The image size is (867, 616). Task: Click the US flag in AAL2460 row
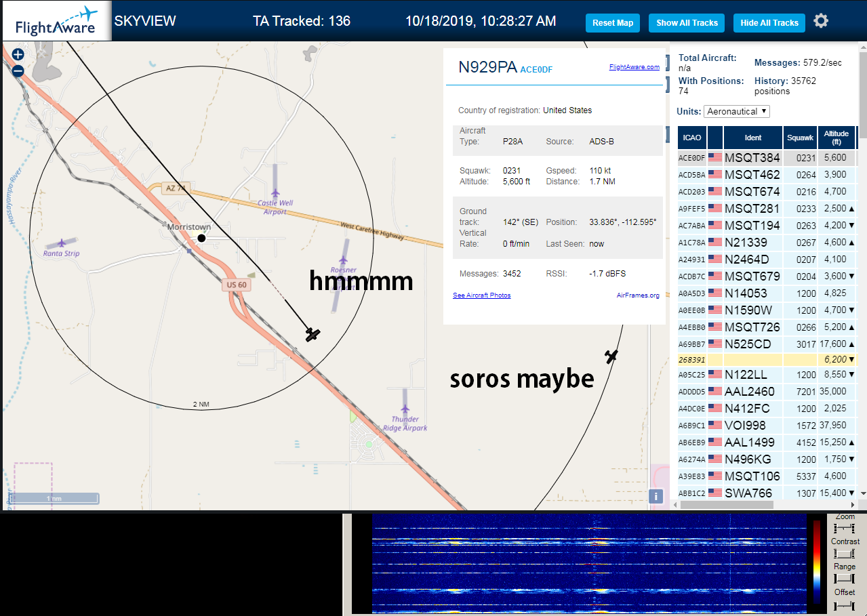715,392
